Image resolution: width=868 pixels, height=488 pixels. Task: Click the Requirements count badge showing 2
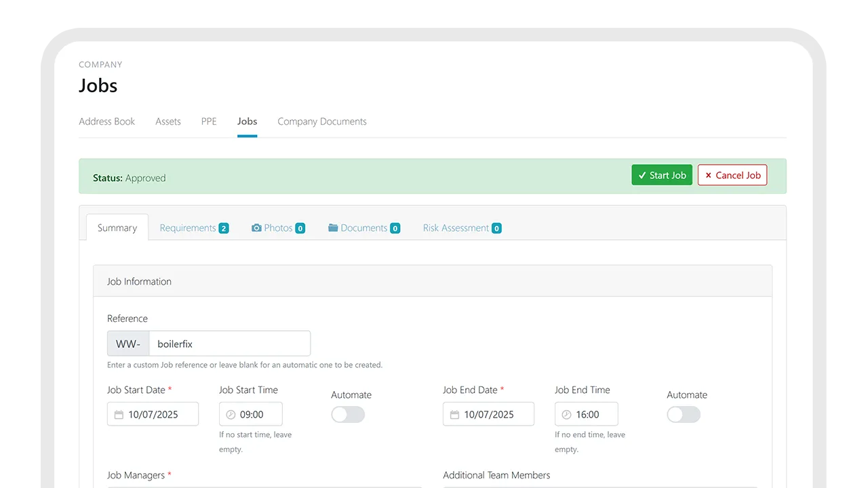(x=224, y=228)
